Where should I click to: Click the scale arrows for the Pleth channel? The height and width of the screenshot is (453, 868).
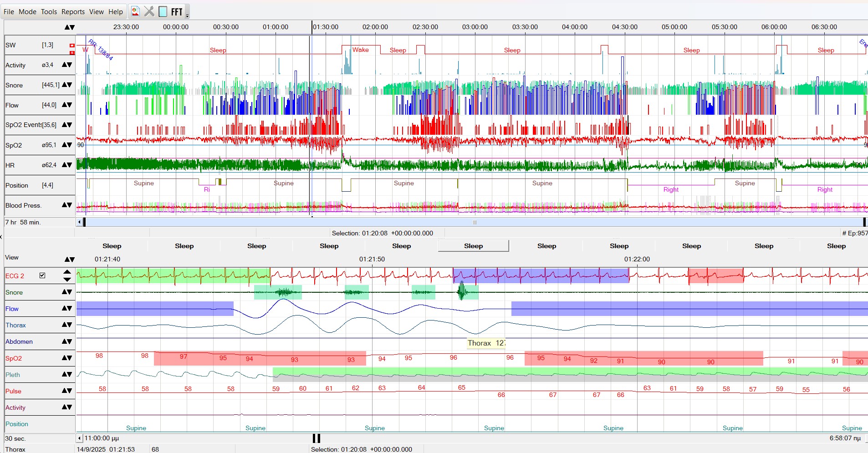[67, 374]
